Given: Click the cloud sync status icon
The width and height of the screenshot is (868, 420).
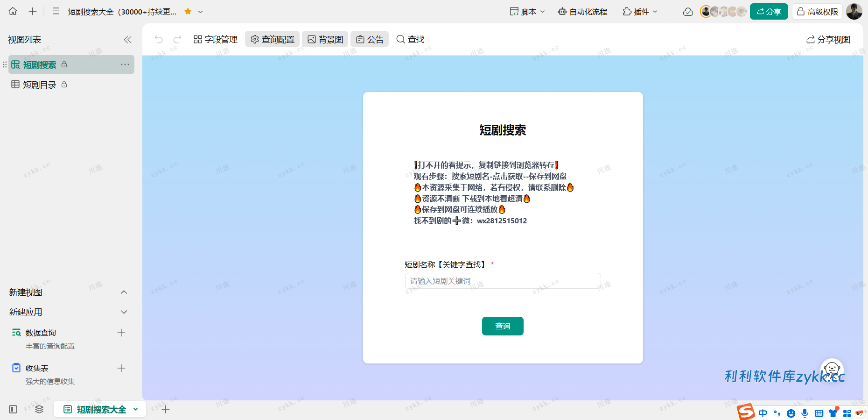Looking at the screenshot, I should [688, 12].
